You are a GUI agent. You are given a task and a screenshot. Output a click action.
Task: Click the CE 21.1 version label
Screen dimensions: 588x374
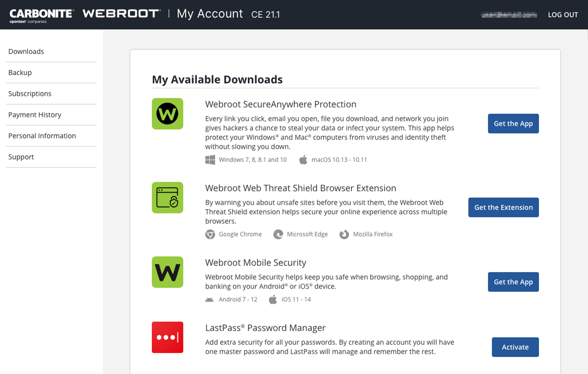[266, 15]
